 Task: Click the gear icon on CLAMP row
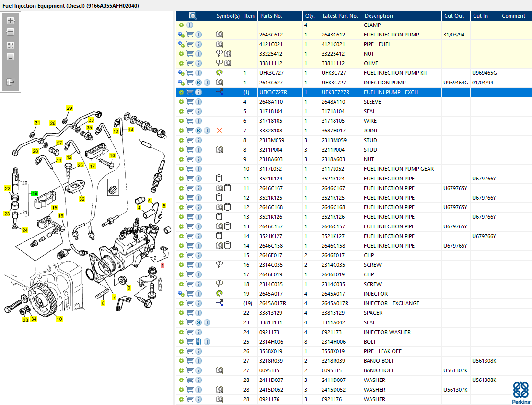[181, 25]
